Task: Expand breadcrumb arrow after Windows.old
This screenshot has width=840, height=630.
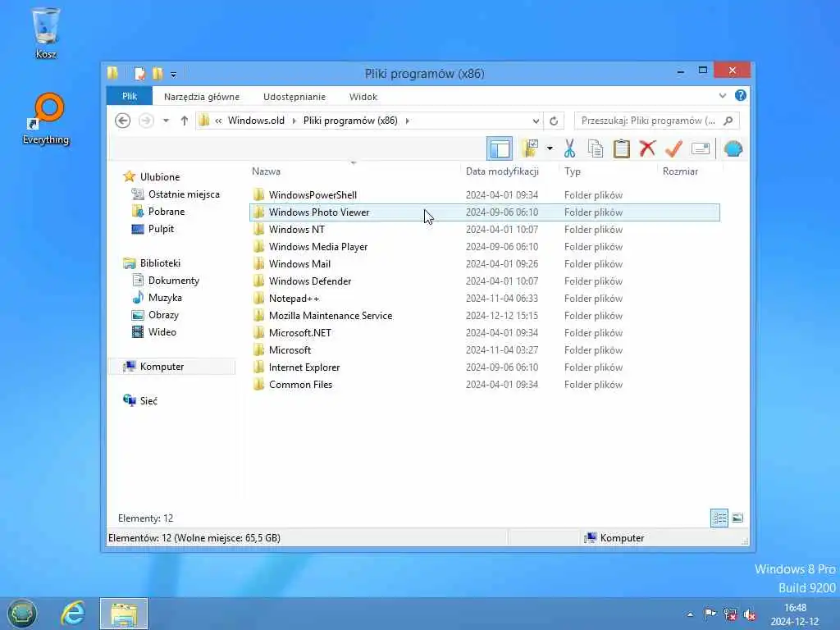Action: (294, 121)
